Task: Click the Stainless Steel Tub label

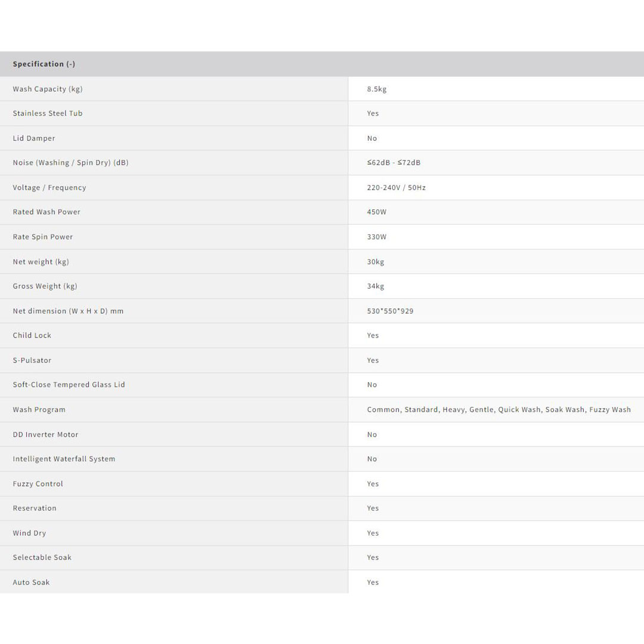Action: click(x=48, y=113)
